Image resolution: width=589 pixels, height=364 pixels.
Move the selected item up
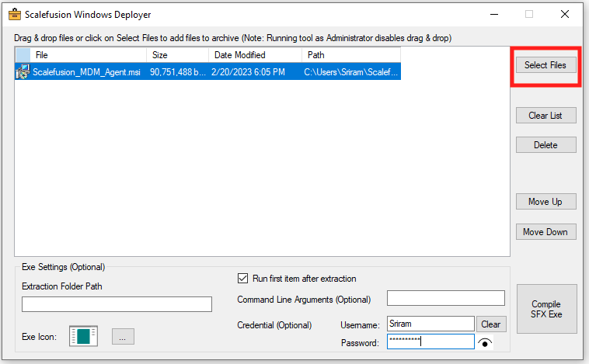click(x=545, y=202)
